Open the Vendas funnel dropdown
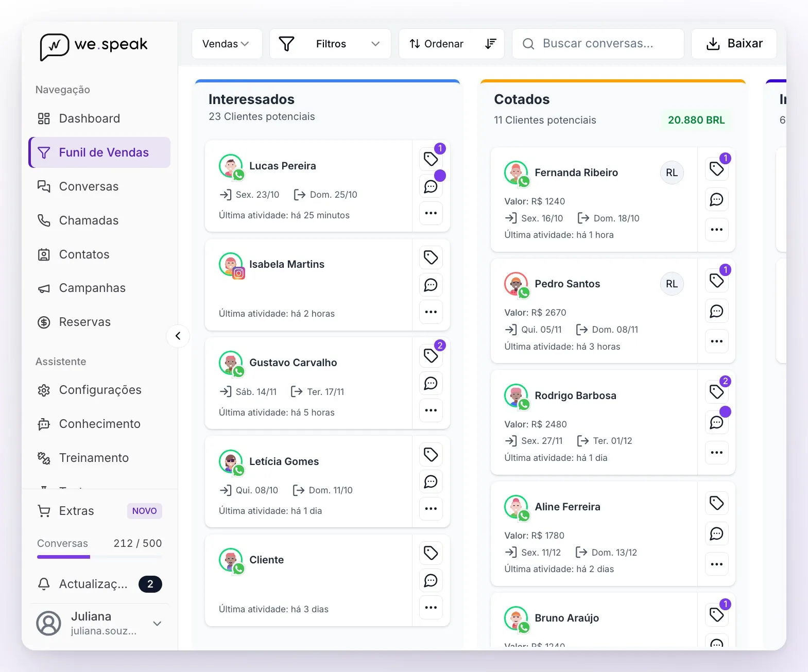The width and height of the screenshot is (808, 672). [x=227, y=44]
